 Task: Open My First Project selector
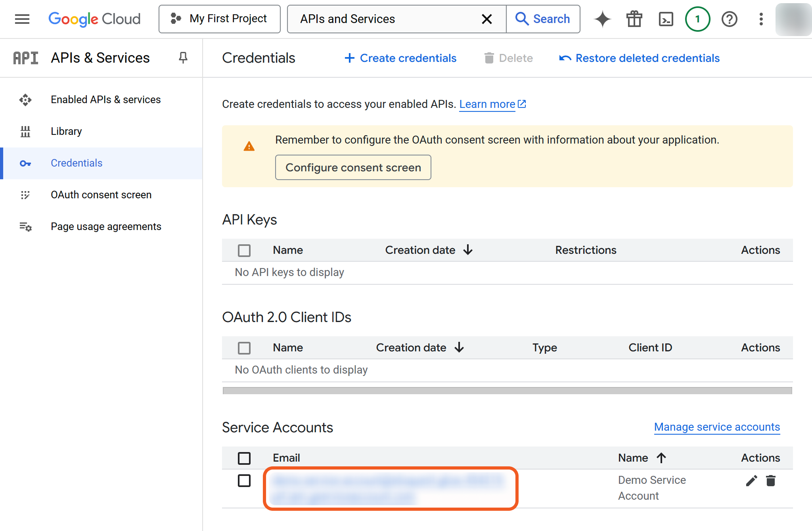click(219, 19)
